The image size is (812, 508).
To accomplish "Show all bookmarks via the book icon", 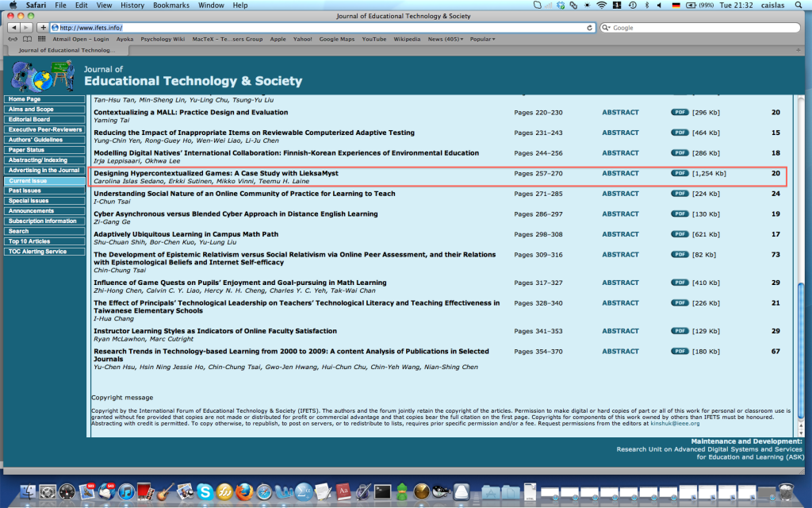I will [x=28, y=39].
